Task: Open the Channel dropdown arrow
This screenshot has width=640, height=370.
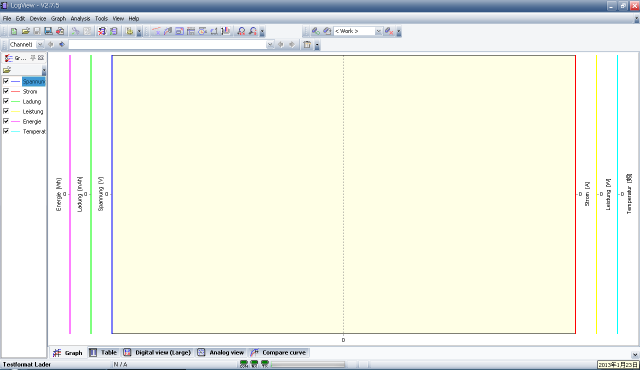Action: click(40, 44)
